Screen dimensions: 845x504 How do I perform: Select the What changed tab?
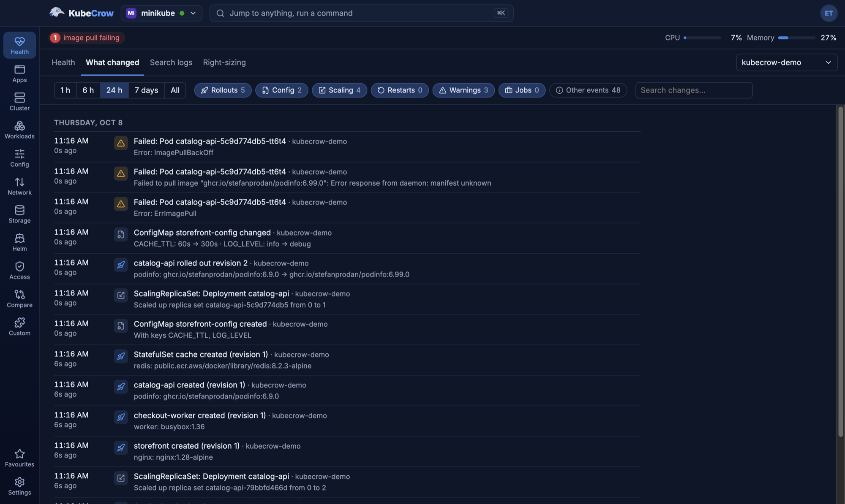point(112,62)
